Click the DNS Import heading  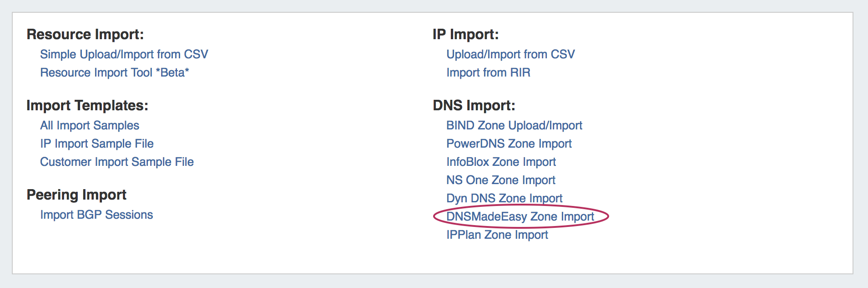tap(474, 105)
